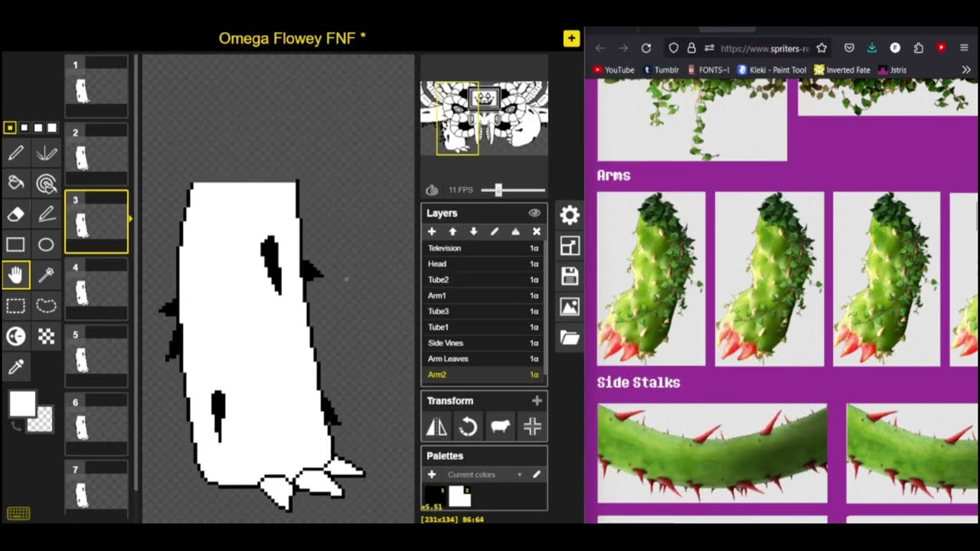Open the Inverted Fate bookmark
The image size is (980, 551).
(x=842, y=70)
